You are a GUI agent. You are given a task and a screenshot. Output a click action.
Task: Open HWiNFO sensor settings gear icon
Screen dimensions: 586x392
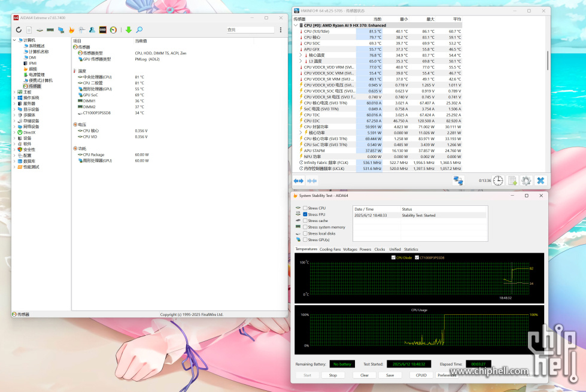tap(526, 181)
